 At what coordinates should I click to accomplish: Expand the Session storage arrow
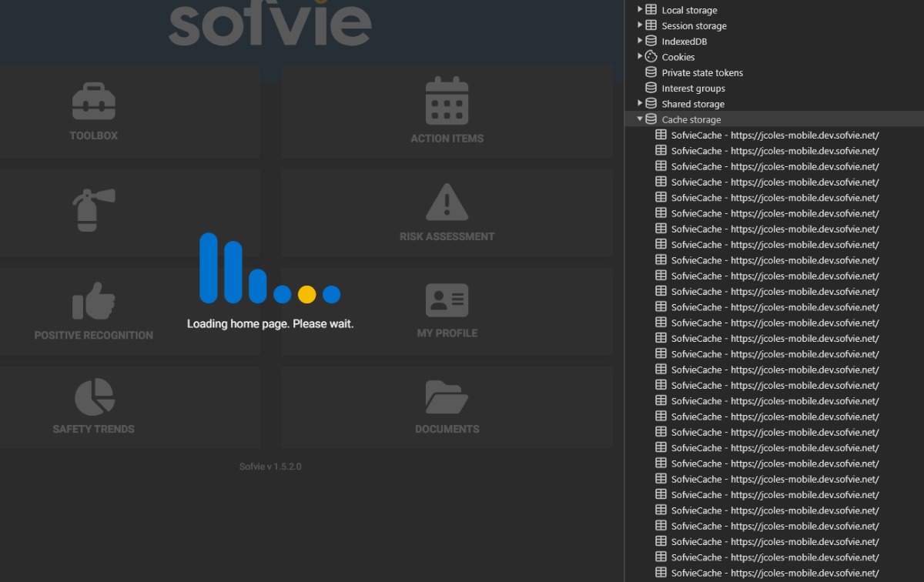[x=640, y=25]
